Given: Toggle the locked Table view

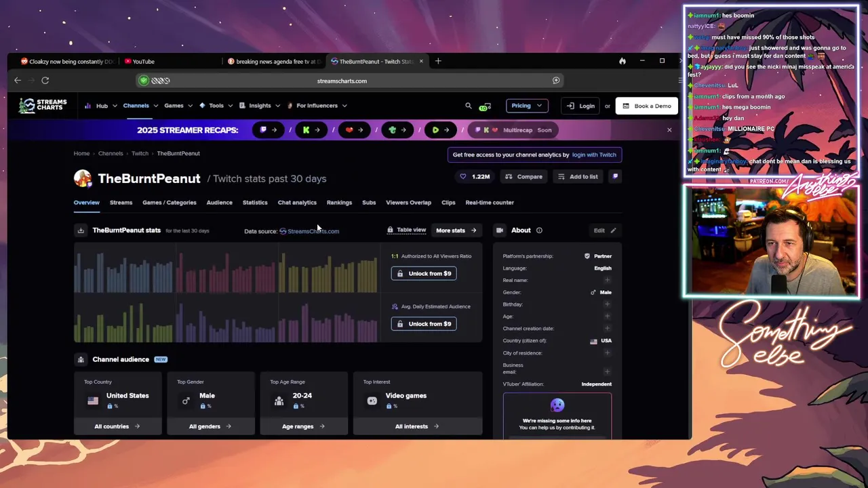Looking at the screenshot, I should 406,230.
